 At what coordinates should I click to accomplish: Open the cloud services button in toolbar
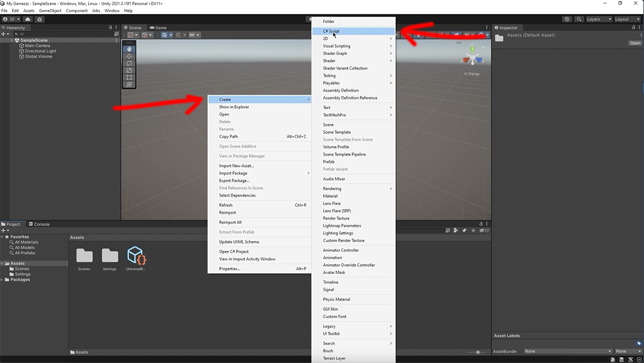(28, 19)
